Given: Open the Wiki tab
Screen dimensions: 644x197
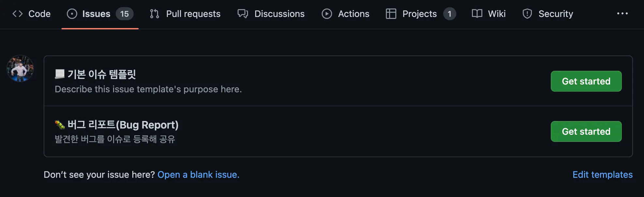Looking at the screenshot, I should click(x=497, y=14).
